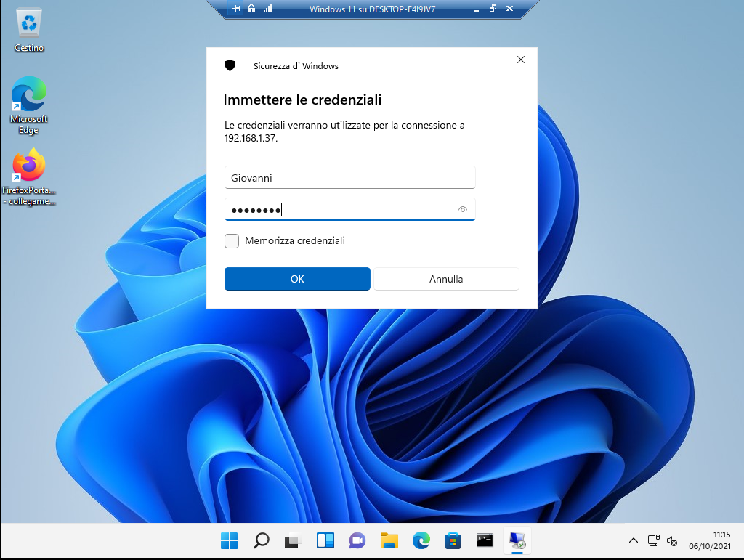Confirm the credentials by pressing OK
The width and height of the screenshot is (744, 560).
297,278
